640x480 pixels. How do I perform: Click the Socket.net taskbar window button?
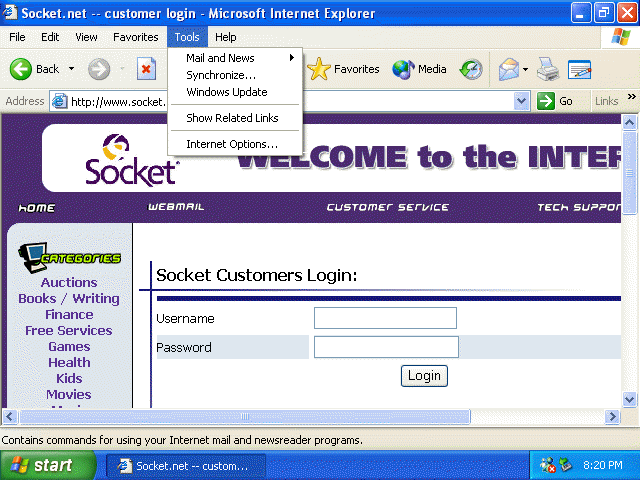pos(186,466)
